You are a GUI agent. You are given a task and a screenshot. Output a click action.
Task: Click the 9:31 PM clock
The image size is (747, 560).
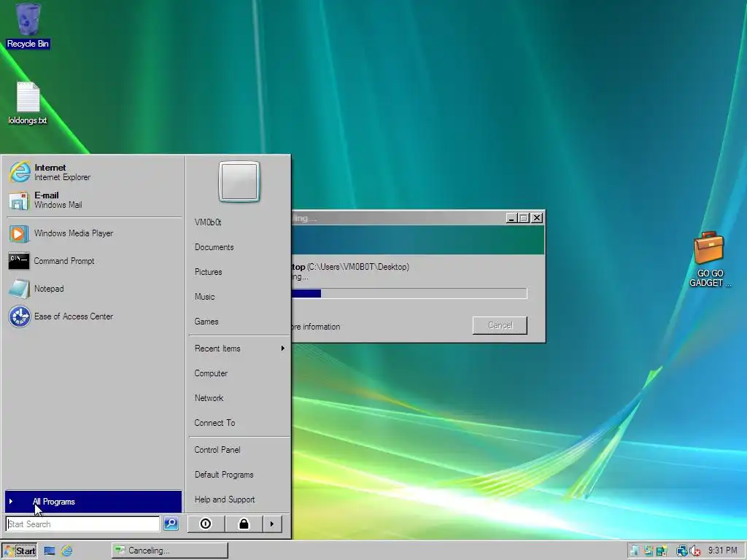point(722,551)
